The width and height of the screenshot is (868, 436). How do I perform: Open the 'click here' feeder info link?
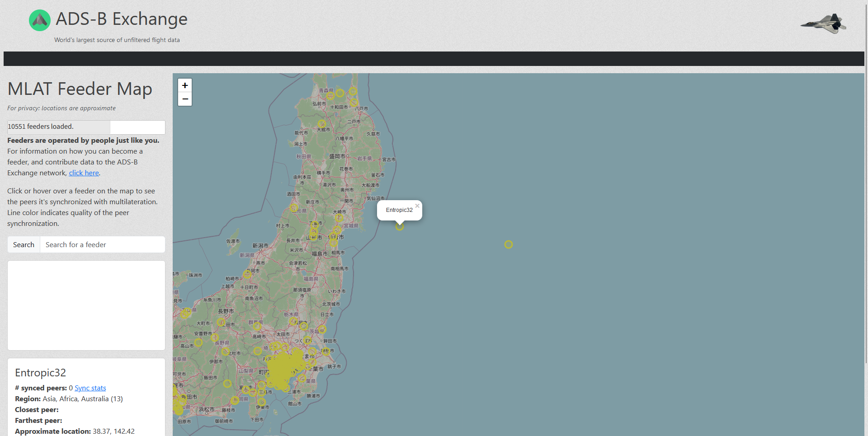pyautogui.click(x=84, y=173)
